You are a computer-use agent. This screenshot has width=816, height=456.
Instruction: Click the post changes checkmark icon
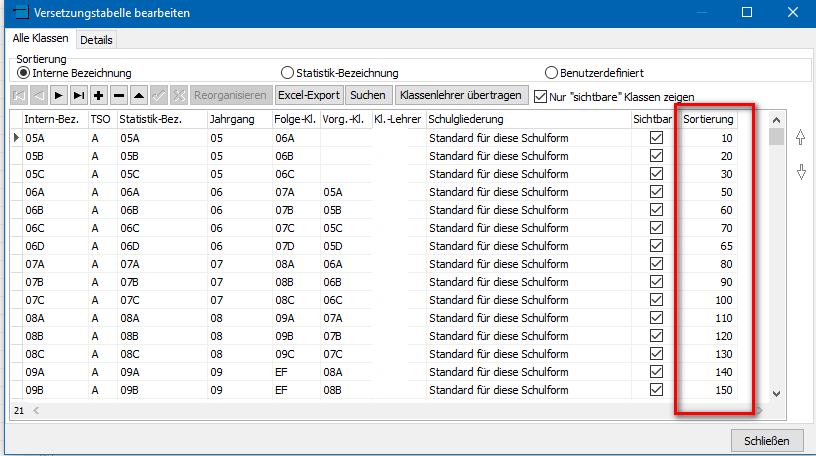coord(159,95)
